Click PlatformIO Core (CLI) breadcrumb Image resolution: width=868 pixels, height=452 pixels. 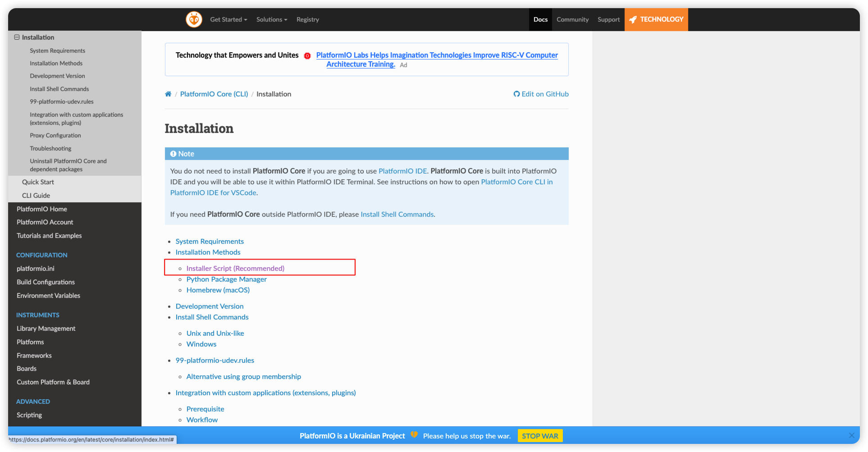click(x=214, y=94)
